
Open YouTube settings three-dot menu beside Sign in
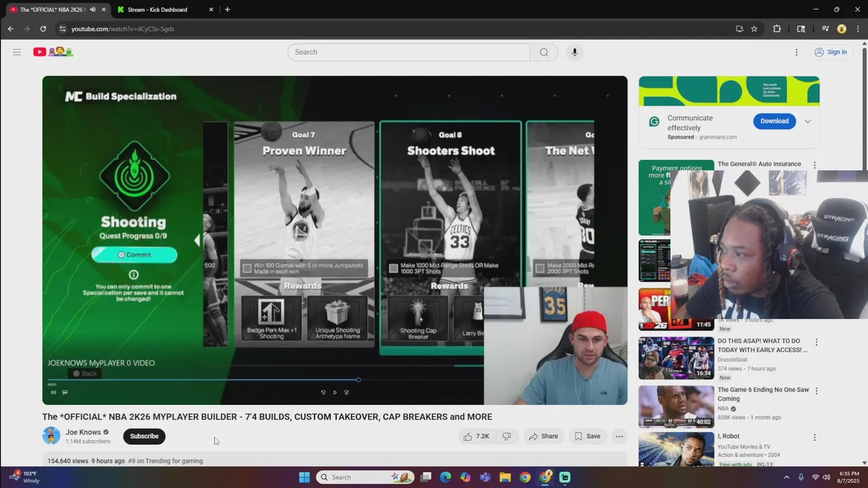(797, 52)
